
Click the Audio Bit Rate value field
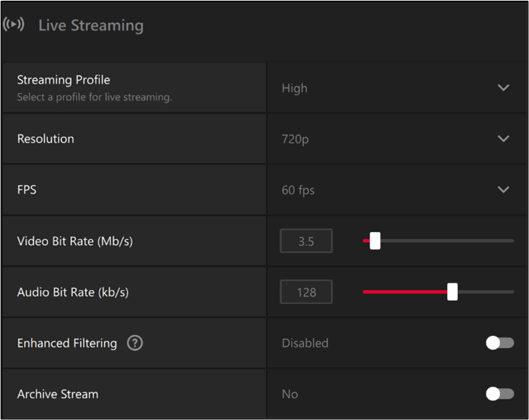[x=306, y=292]
